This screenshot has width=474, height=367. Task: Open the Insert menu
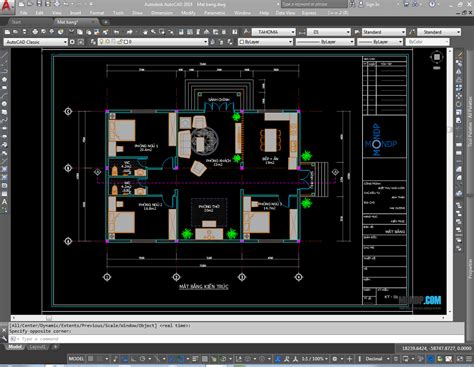coord(76,13)
